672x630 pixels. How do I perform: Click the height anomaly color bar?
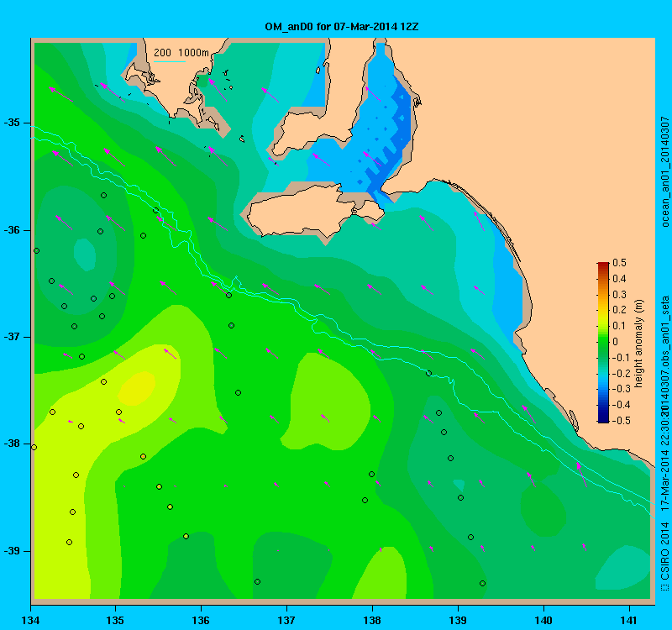(603, 343)
